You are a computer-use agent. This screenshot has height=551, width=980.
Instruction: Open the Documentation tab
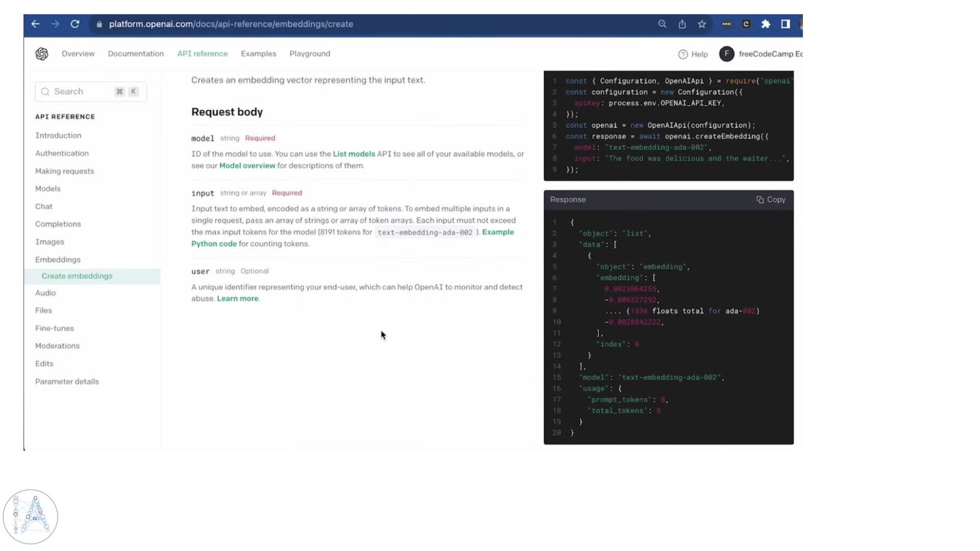coord(136,54)
